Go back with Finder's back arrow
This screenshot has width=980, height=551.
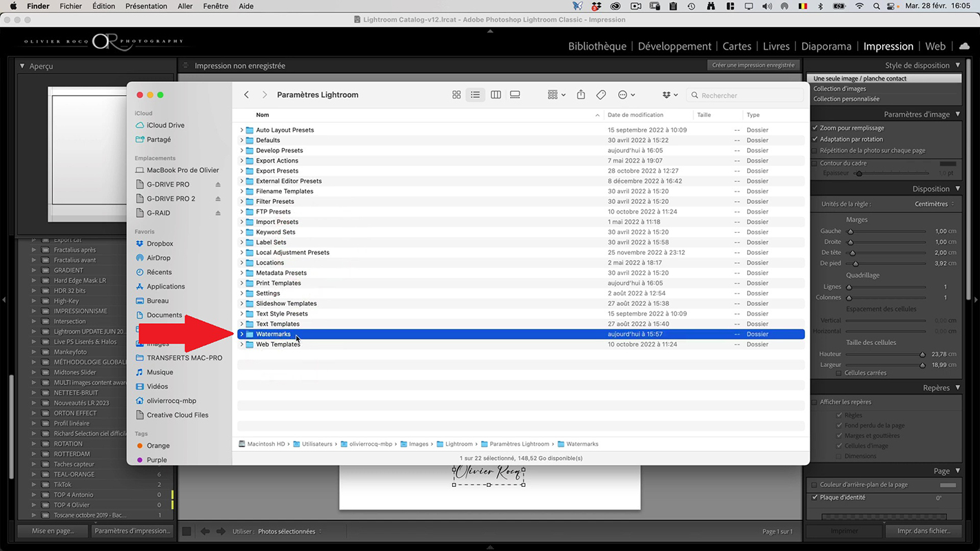[246, 95]
